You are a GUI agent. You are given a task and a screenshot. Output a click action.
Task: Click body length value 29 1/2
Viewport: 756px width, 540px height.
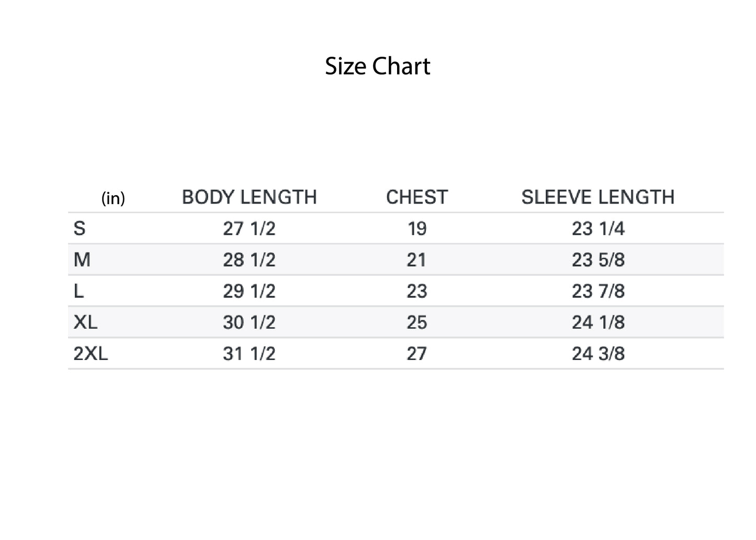click(x=249, y=291)
